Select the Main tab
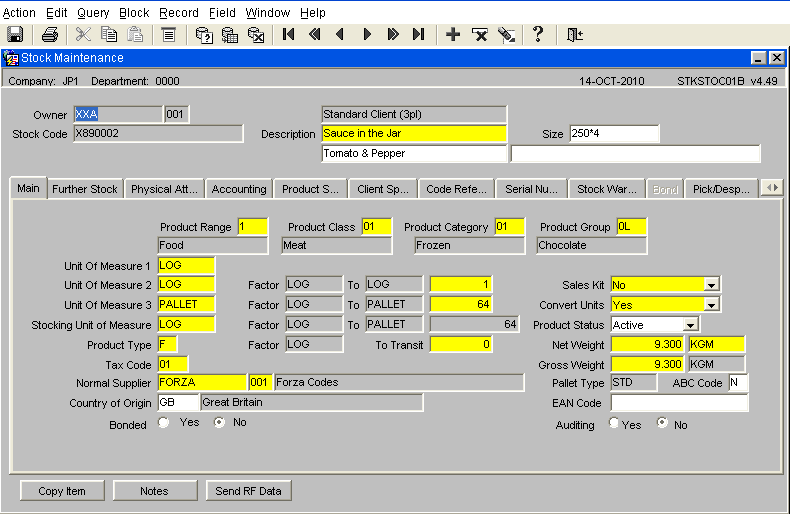 tap(28, 188)
